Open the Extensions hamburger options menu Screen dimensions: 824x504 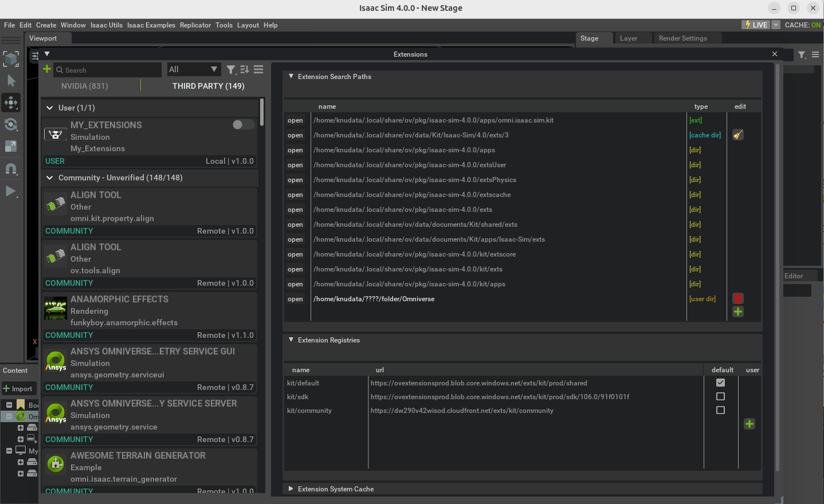258,69
